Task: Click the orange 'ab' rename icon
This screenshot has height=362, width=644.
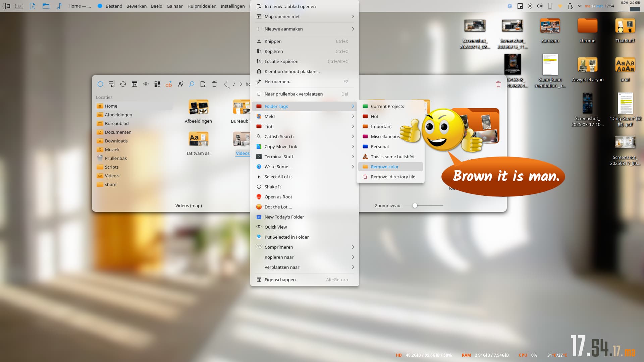Action: click(169, 84)
